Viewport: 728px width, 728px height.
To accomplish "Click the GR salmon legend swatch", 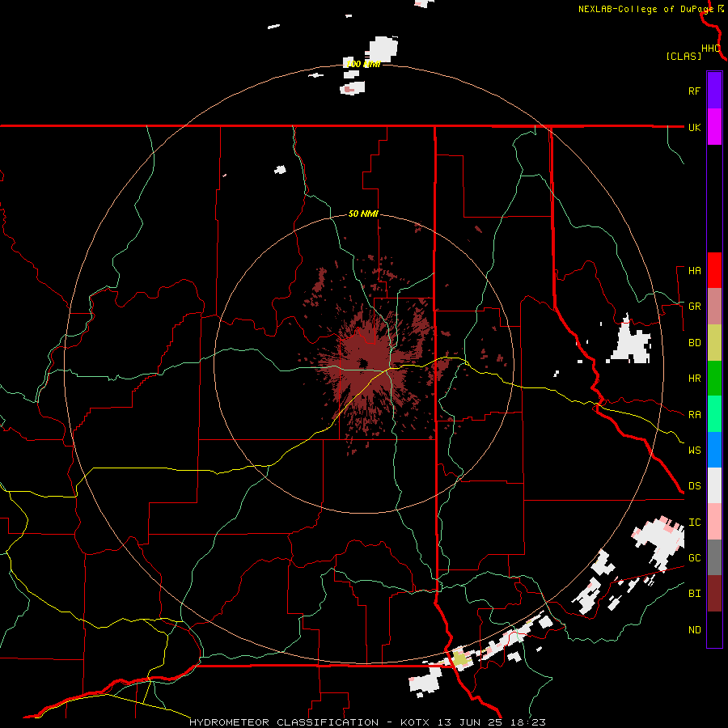I will pyautogui.click(x=714, y=307).
